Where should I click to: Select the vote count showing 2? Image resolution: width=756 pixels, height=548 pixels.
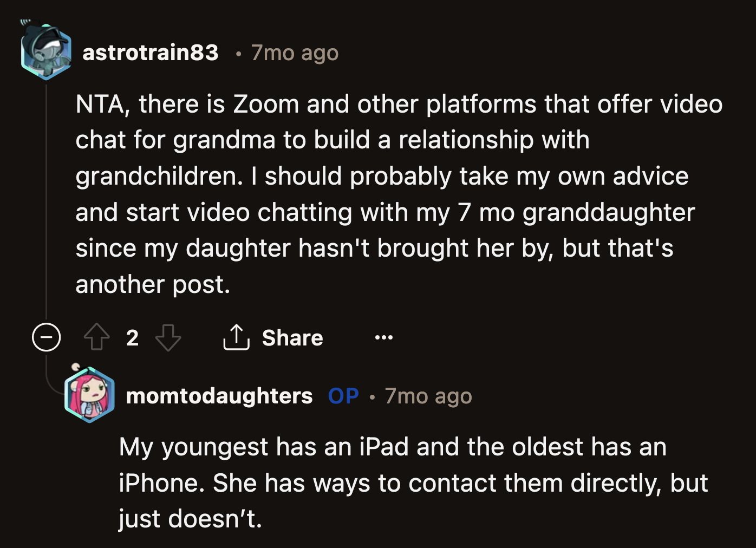[132, 338]
